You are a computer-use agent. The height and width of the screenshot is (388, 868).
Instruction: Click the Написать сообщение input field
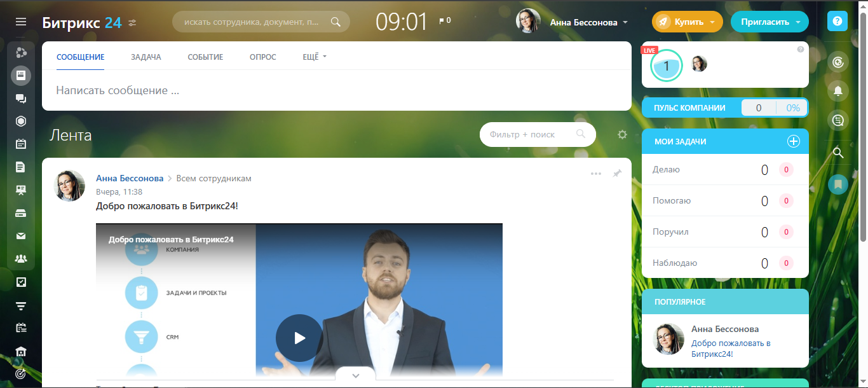(x=337, y=90)
